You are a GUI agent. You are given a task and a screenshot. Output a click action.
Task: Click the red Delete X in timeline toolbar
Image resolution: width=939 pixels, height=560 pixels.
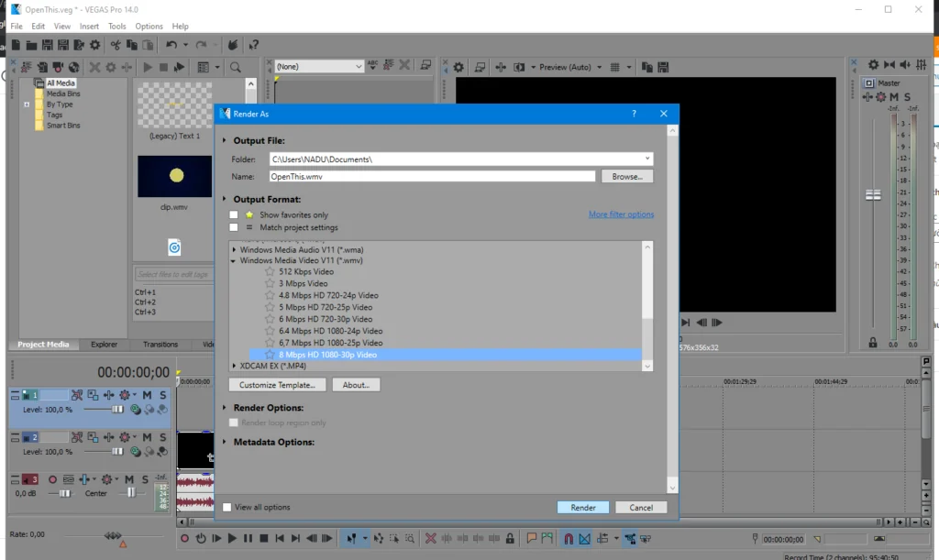431,539
